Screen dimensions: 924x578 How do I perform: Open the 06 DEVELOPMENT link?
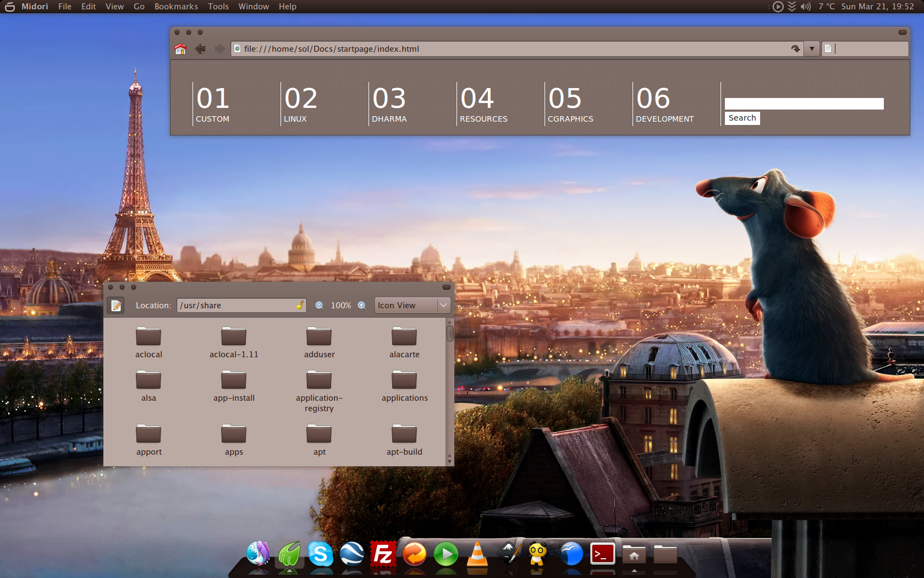coord(664,104)
